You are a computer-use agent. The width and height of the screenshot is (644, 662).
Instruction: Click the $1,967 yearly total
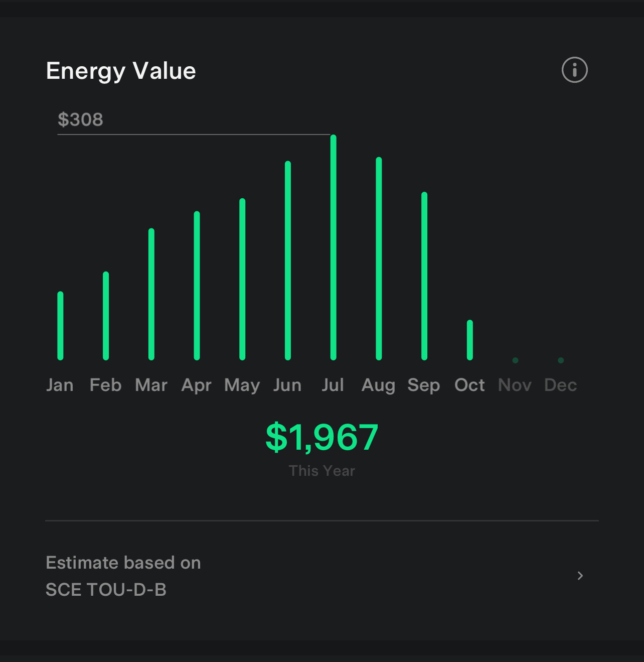(x=322, y=437)
